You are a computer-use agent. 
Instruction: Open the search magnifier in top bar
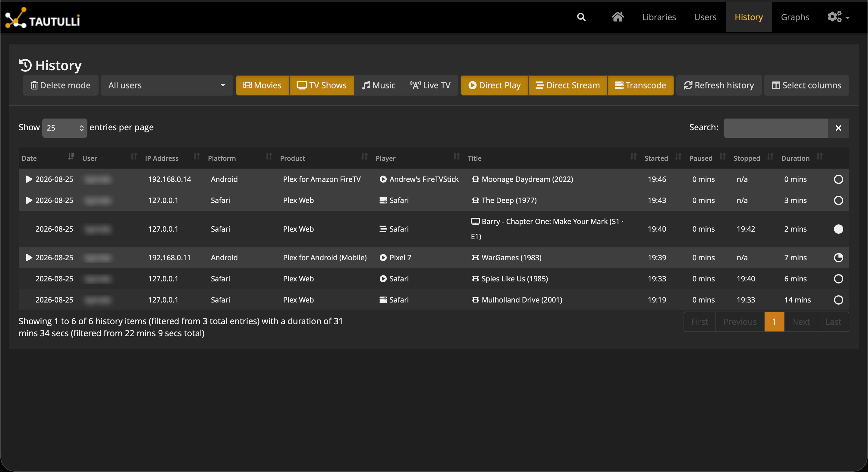click(x=581, y=17)
